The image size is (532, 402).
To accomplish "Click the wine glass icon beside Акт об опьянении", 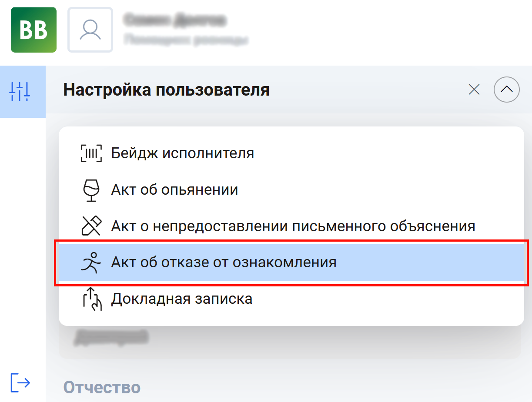I will [x=91, y=190].
